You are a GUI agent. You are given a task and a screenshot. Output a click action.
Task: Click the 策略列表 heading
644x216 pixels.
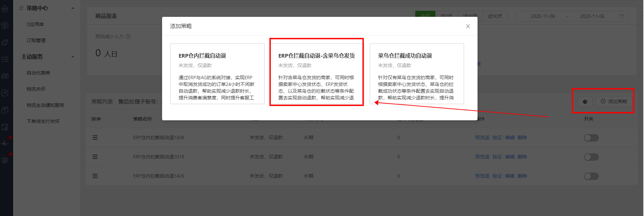[x=102, y=101]
